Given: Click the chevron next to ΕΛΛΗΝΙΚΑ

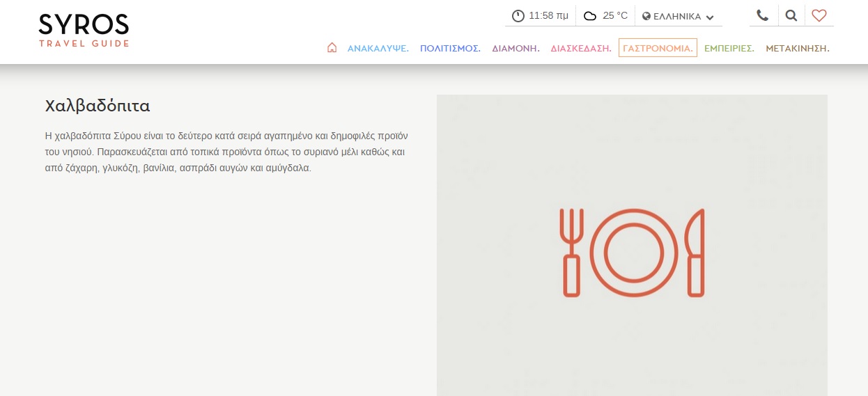Looking at the screenshot, I should (710, 17).
